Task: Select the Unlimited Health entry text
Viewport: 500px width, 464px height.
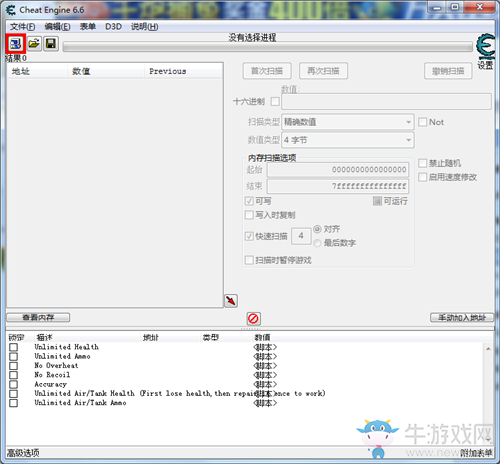Action: pos(66,347)
